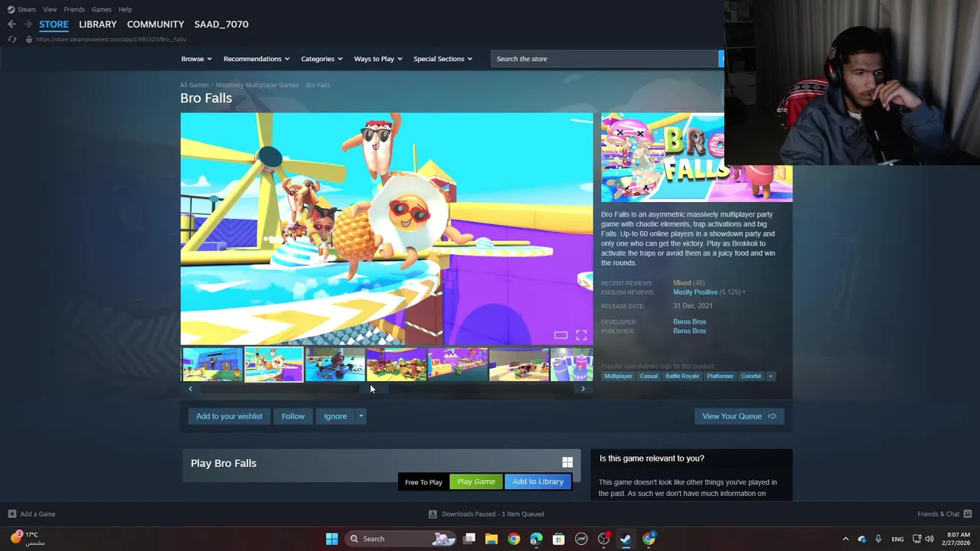Open Microsoft Edge from the taskbar
Image resolution: width=980 pixels, height=551 pixels.
point(536,539)
